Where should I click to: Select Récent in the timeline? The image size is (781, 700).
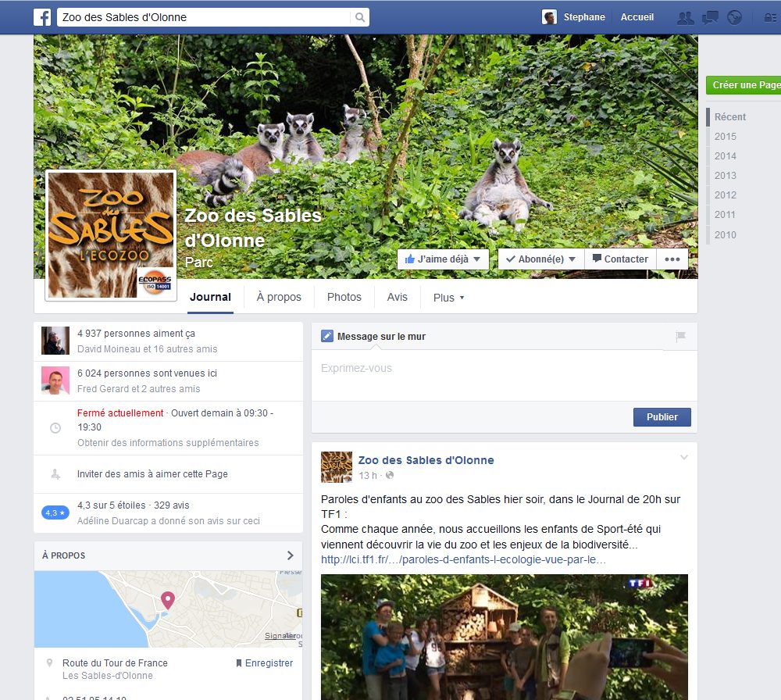coord(730,116)
